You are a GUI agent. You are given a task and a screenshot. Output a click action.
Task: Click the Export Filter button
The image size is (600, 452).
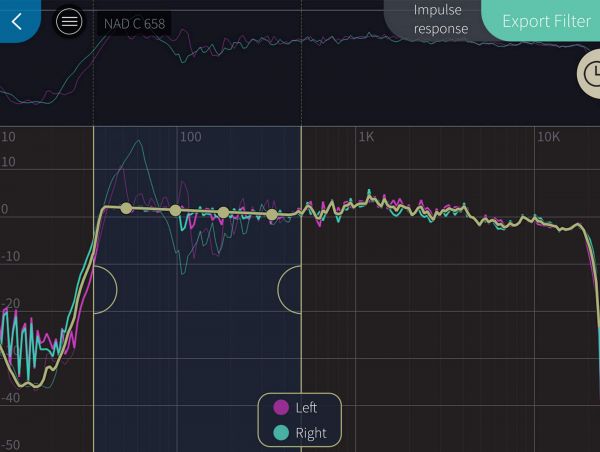(x=546, y=21)
